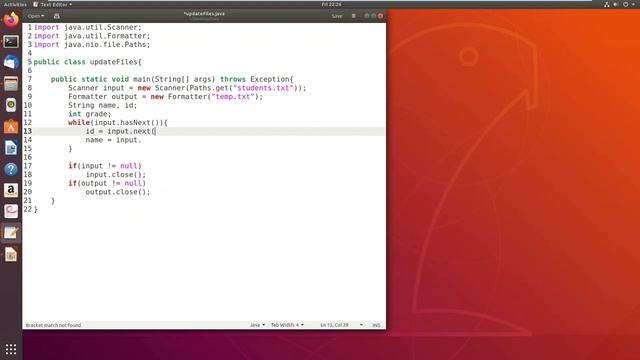Open Ubuntu Software from the dock
Screen dimensions: 640x360
(11, 126)
